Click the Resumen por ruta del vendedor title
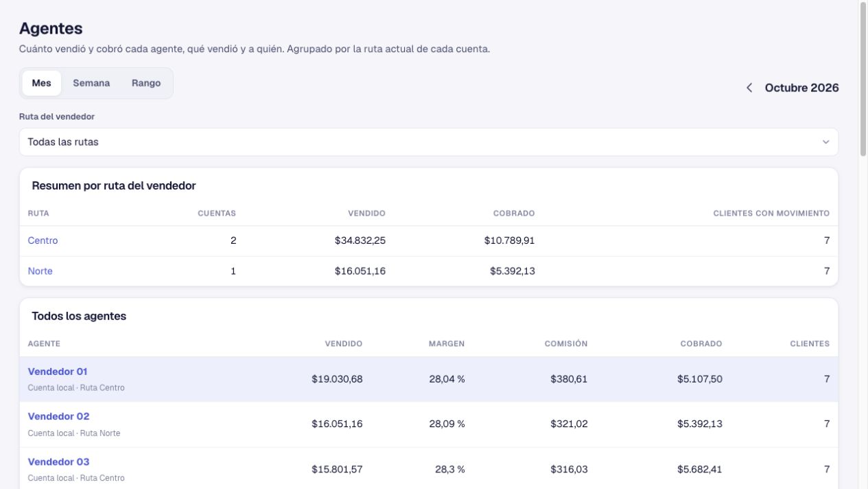 [x=114, y=185]
